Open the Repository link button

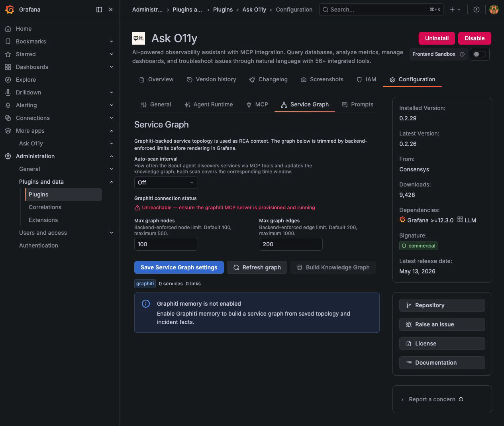coord(442,305)
